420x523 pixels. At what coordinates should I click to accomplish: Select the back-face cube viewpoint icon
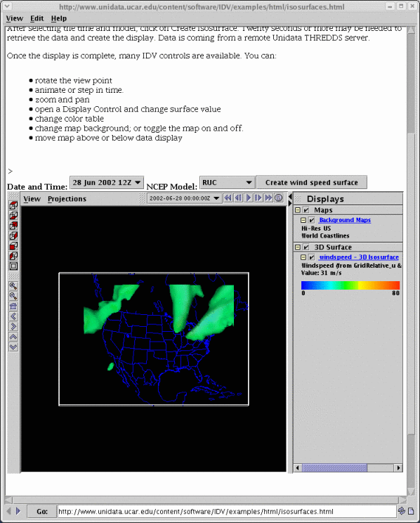(13, 226)
